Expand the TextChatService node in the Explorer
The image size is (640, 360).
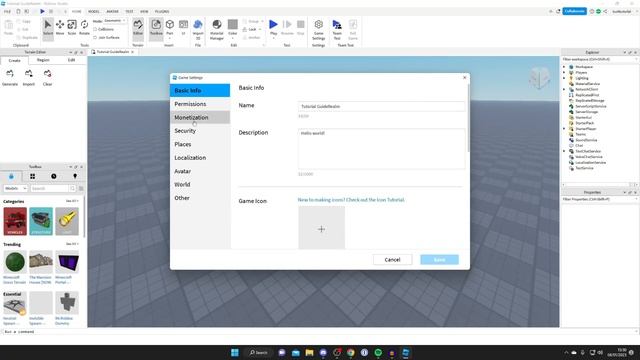[x=564, y=151]
